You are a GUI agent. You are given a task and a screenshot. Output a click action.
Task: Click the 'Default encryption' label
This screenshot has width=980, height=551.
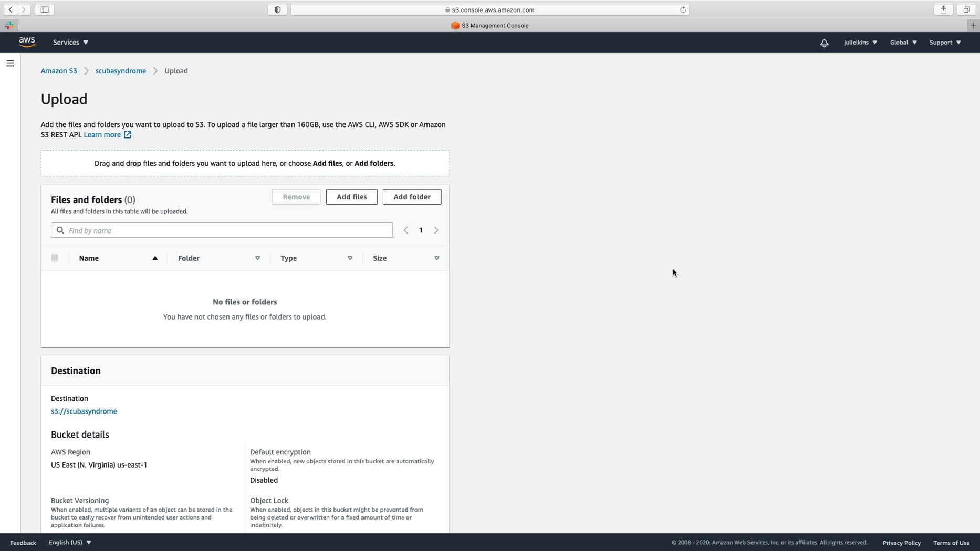coord(280,452)
